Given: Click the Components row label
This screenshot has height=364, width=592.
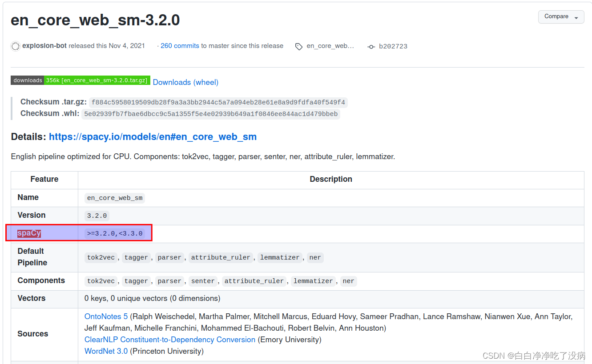Looking at the screenshot, I should 41,280.
